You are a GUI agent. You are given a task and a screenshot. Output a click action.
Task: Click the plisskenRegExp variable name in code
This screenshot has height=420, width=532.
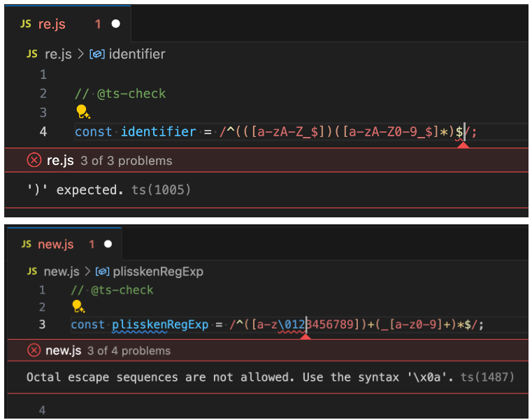[x=160, y=325]
